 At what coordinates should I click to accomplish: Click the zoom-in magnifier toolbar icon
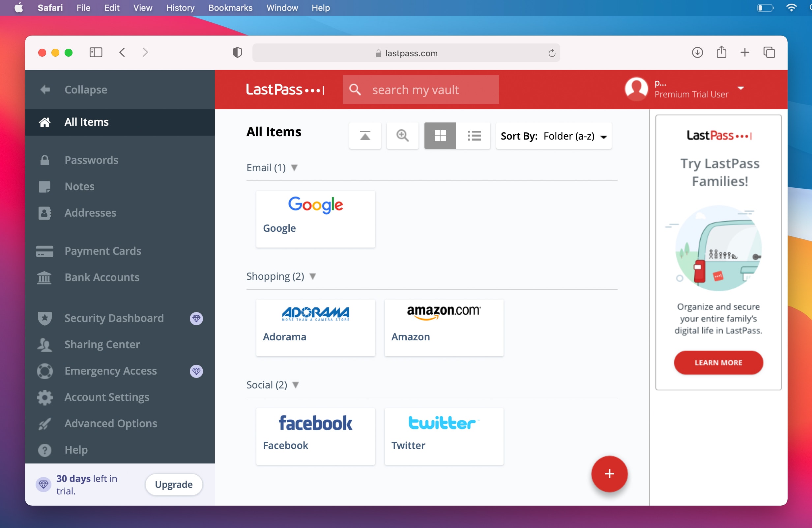402,136
